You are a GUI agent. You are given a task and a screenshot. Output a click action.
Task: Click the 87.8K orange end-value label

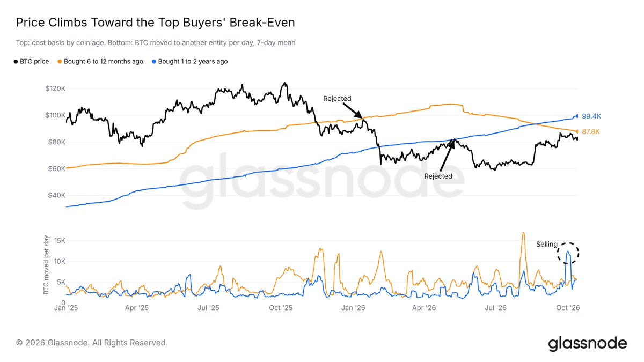click(591, 131)
